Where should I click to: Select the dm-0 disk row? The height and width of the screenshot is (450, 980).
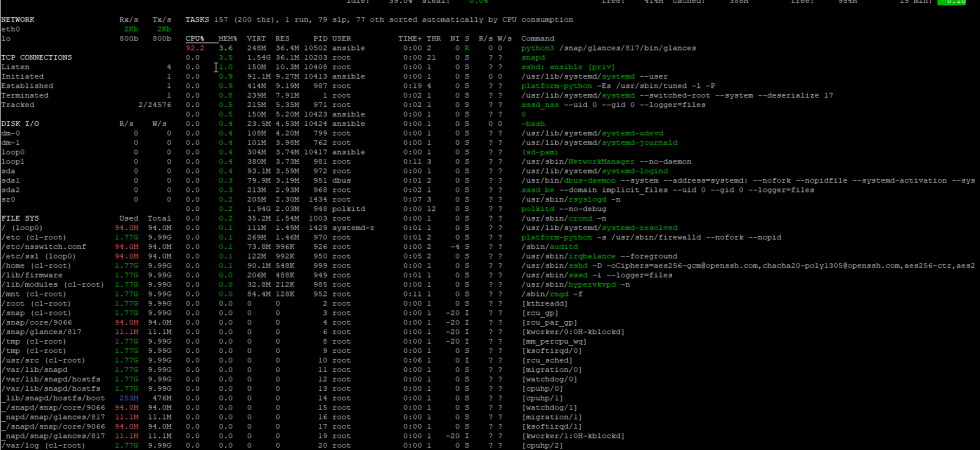(86, 133)
